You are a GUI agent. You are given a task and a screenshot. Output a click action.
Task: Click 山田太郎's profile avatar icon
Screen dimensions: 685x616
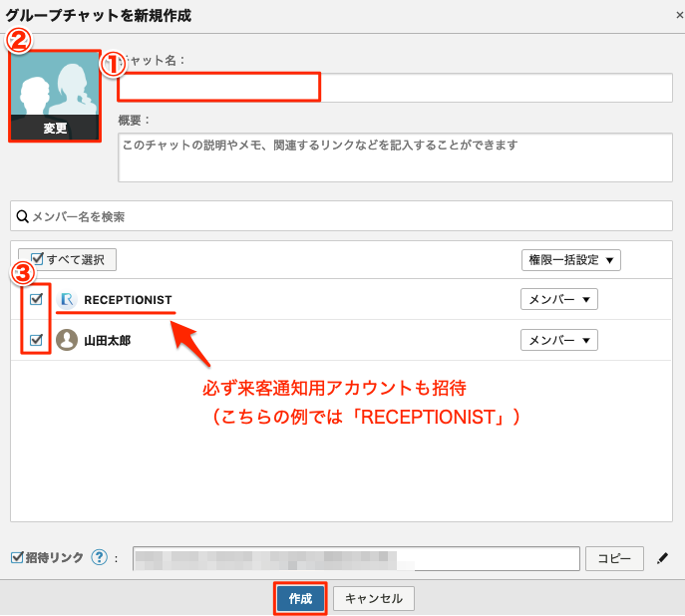pos(67,340)
